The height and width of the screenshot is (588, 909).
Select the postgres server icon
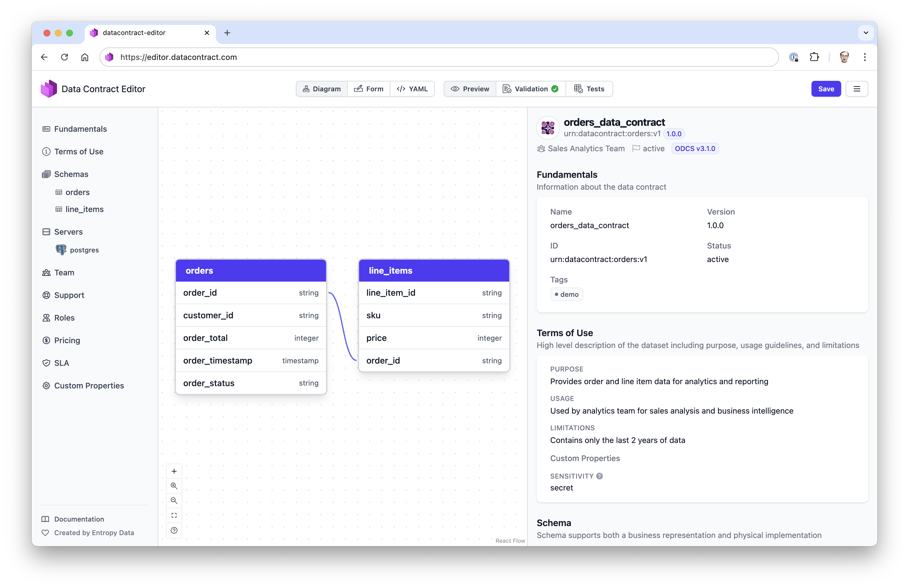coord(61,250)
